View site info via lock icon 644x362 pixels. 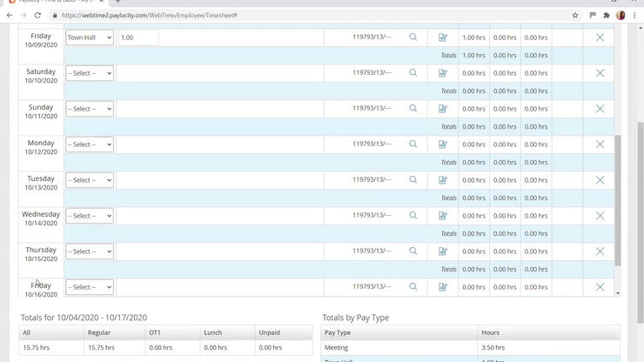[x=55, y=15]
